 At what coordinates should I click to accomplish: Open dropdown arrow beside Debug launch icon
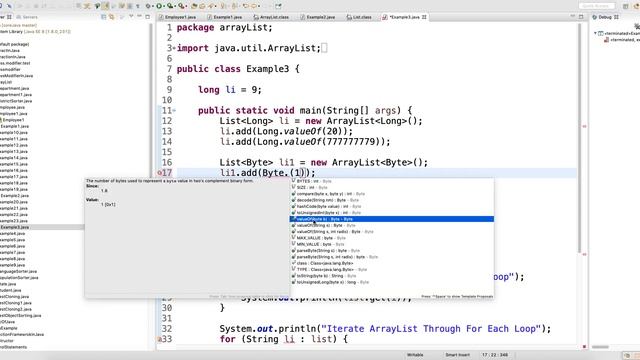click(153, 6)
